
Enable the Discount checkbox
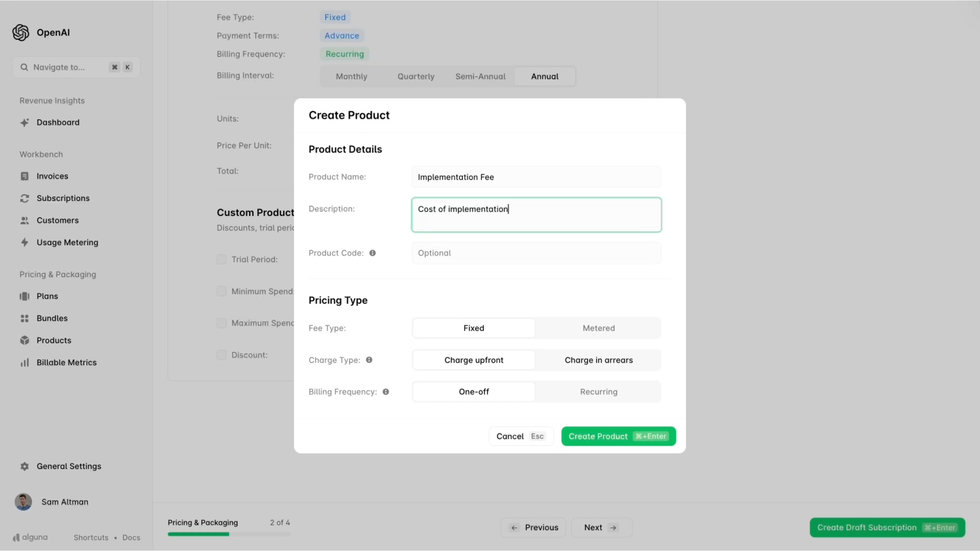pyautogui.click(x=221, y=355)
